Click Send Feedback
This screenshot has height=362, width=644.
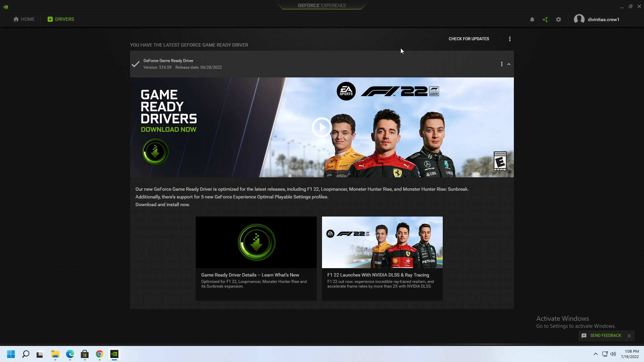[x=602, y=336]
